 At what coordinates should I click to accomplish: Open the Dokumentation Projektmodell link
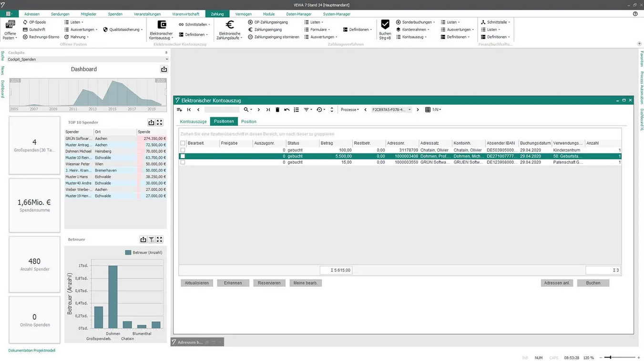[32, 351]
